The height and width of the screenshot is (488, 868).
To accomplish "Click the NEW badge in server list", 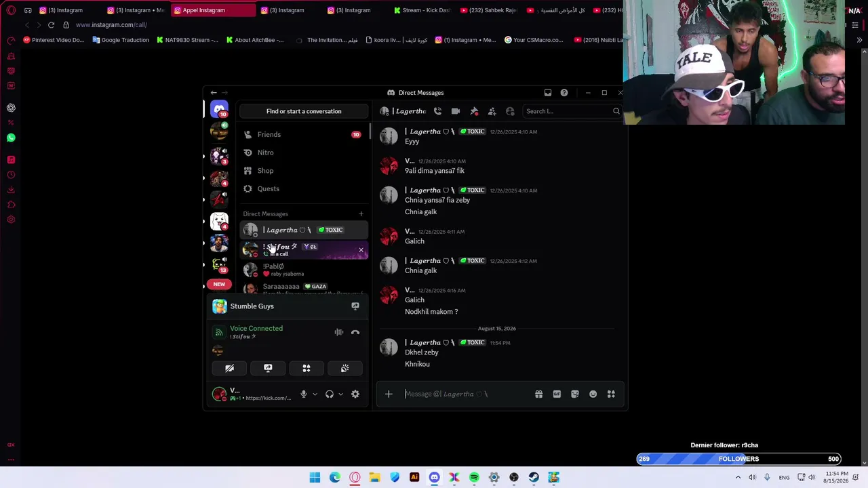I will (219, 284).
